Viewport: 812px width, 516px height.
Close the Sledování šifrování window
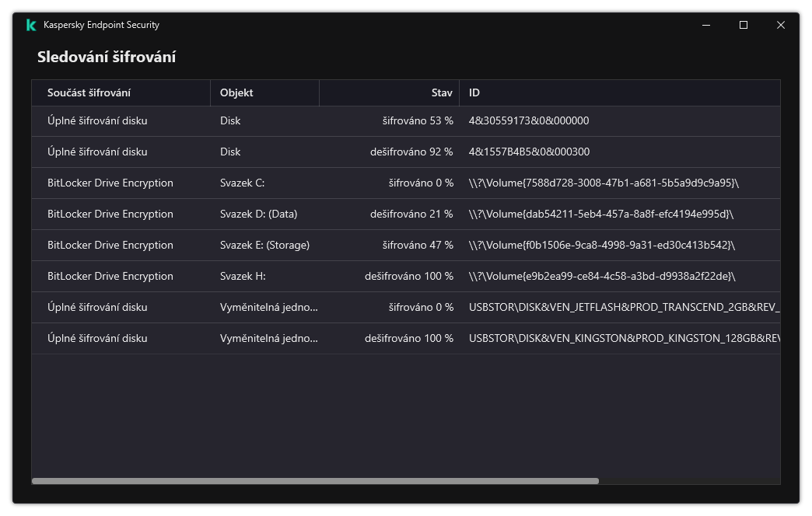[x=781, y=25]
